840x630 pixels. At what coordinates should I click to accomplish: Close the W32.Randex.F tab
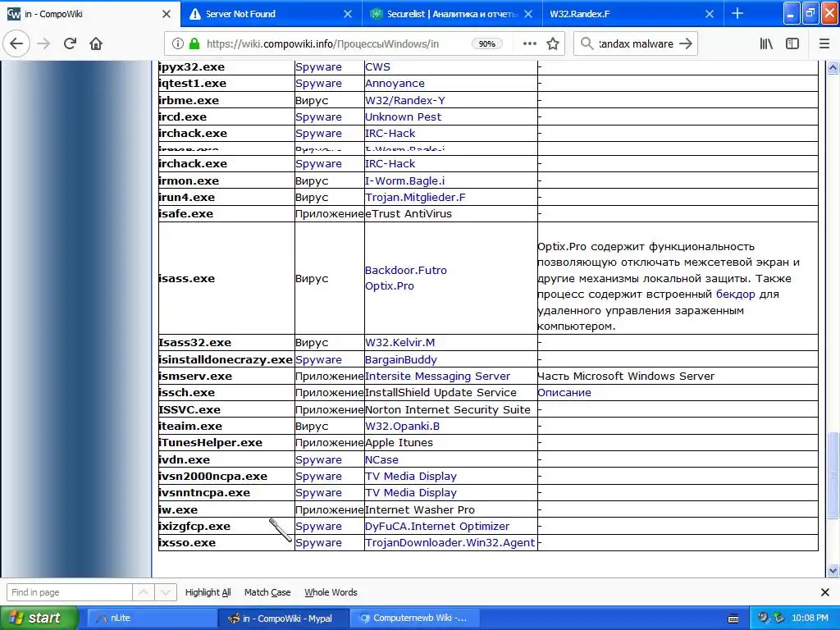pyautogui.click(x=710, y=14)
